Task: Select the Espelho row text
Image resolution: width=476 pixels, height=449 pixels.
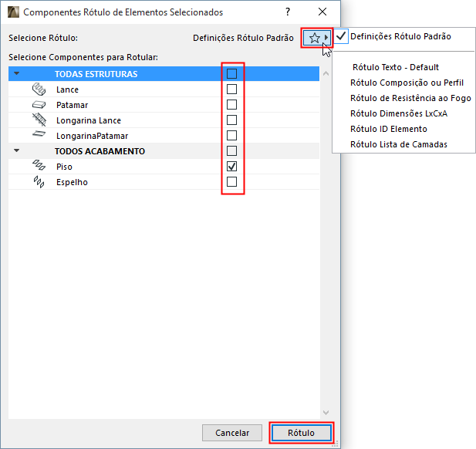Action: 72,182
